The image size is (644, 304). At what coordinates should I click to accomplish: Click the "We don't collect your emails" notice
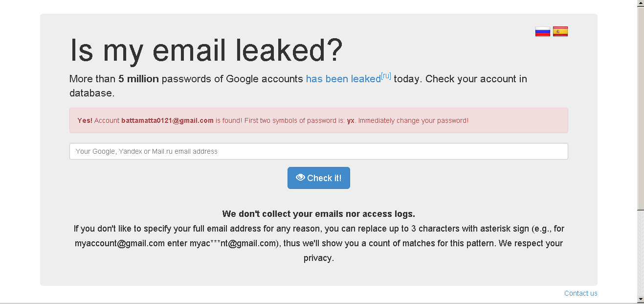tap(318, 214)
